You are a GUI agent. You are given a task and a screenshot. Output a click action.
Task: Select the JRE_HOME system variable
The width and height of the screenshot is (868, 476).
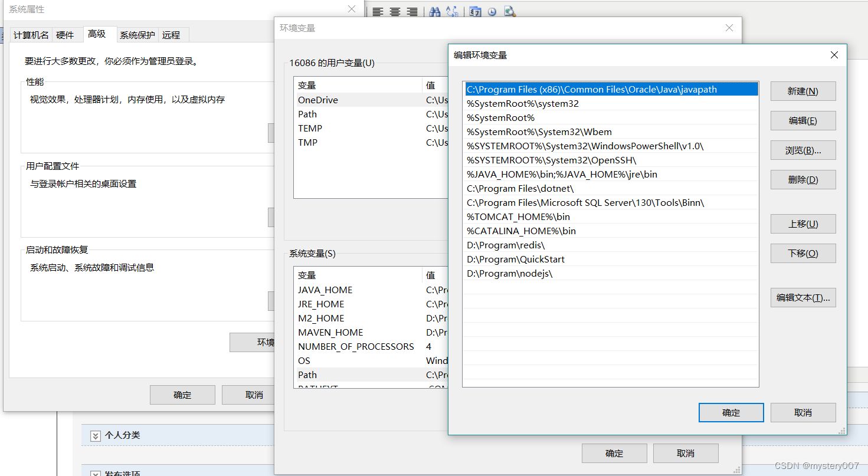(x=371, y=304)
